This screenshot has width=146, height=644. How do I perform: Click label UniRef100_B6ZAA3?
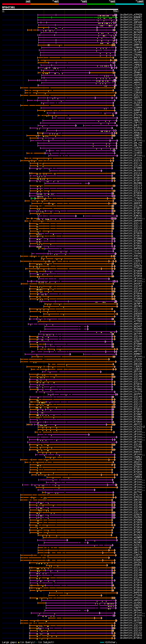pyautogui.click(x=131, y=610)
